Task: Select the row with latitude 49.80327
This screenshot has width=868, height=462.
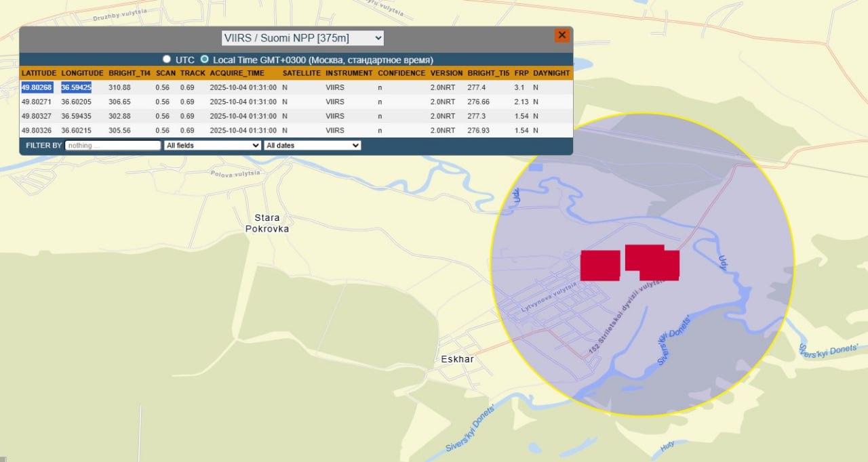Action: pos(37,116)
